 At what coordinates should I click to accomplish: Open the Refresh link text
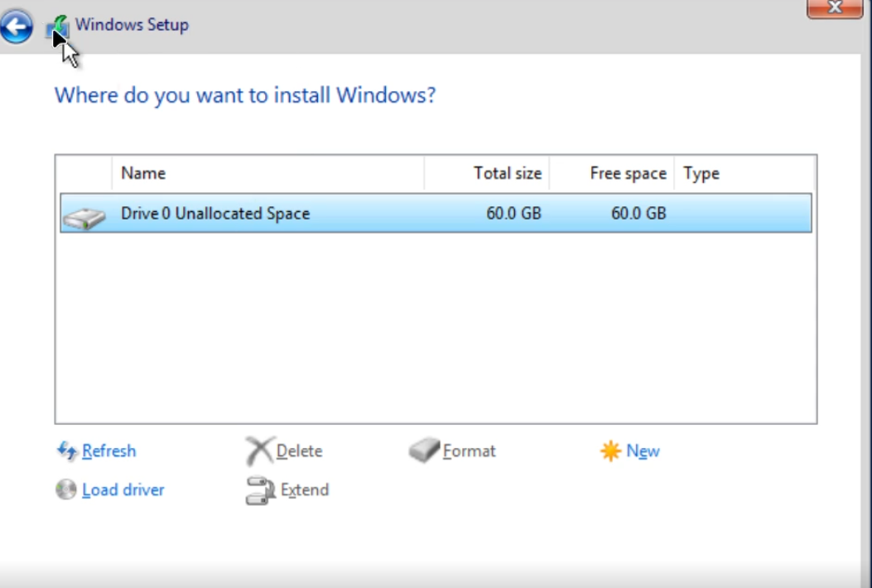point(109,451)
